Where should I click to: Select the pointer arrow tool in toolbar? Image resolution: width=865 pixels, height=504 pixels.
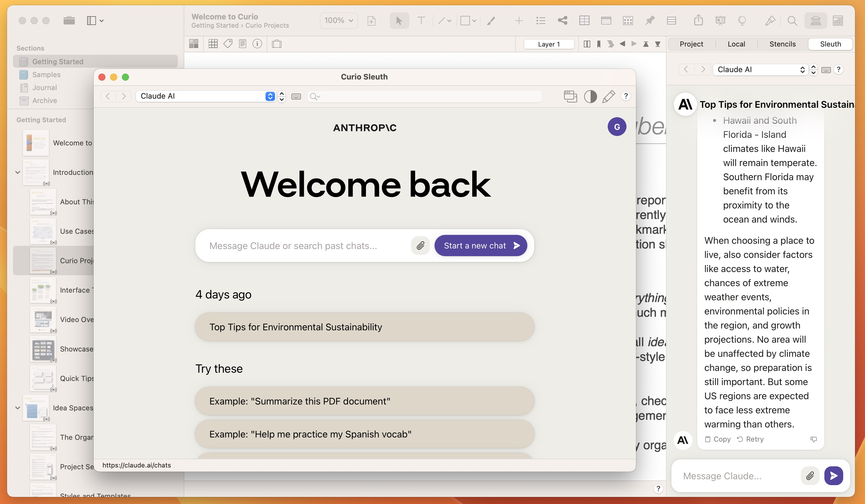click(x=399, y=21)
